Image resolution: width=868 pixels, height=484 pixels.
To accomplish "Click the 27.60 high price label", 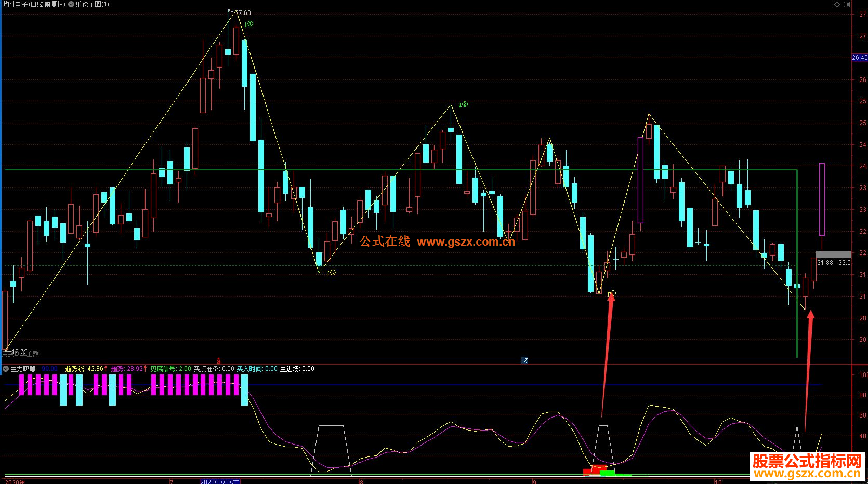I will click(x=242, y=13).
